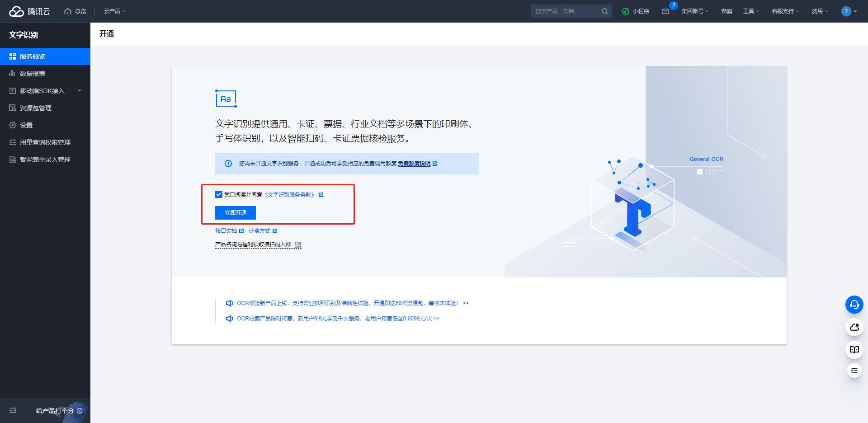
Task: Click the speaker icon beside OCR核验 announcement
Action: point(230,303)
